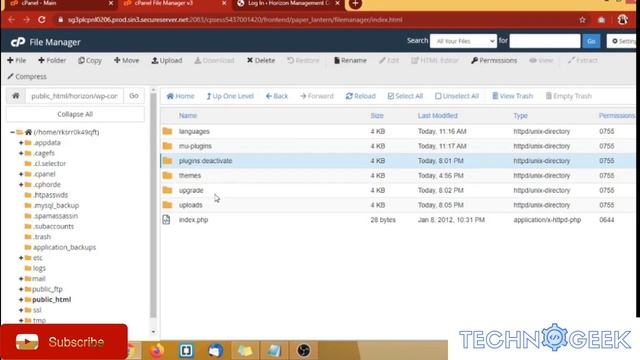This screenshot has width=640, height=360.
Task: Click the plugins deactivate folder icon
Action: [167, 160]
